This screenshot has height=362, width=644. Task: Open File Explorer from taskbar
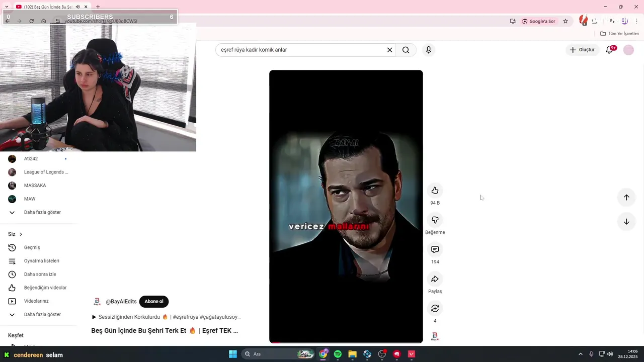(x=352, y=354)
